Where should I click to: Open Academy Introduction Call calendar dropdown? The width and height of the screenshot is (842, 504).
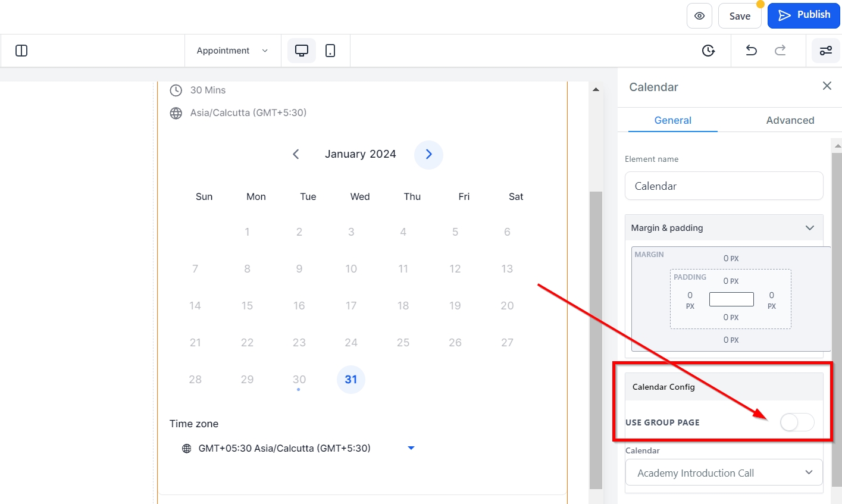pyautogui.click(x=724, y=473)
